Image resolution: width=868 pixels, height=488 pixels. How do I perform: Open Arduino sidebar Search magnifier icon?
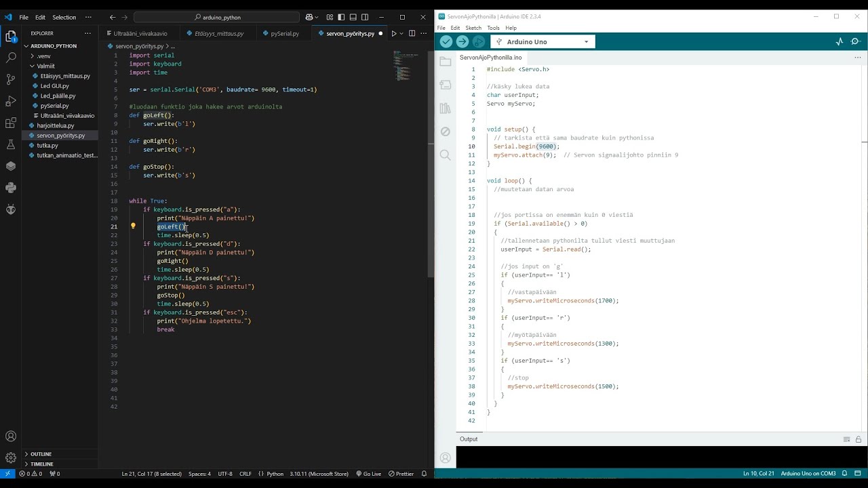click(445, 155)
